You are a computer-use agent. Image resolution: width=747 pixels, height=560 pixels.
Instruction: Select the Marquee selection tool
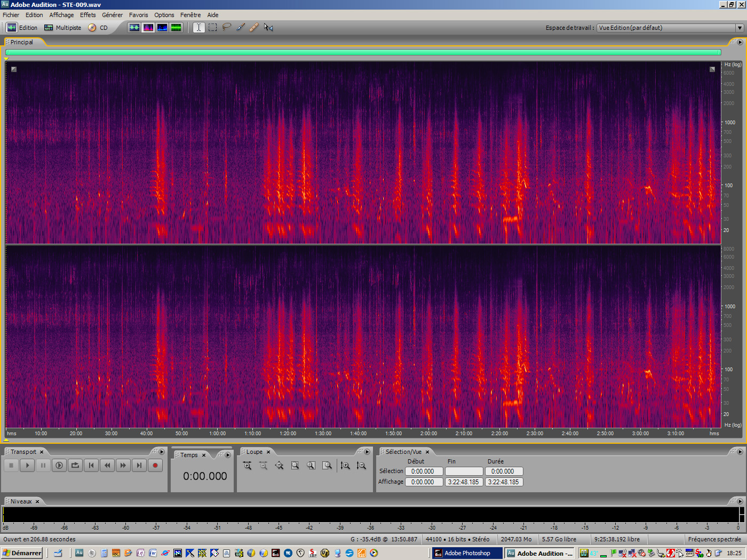213,27
